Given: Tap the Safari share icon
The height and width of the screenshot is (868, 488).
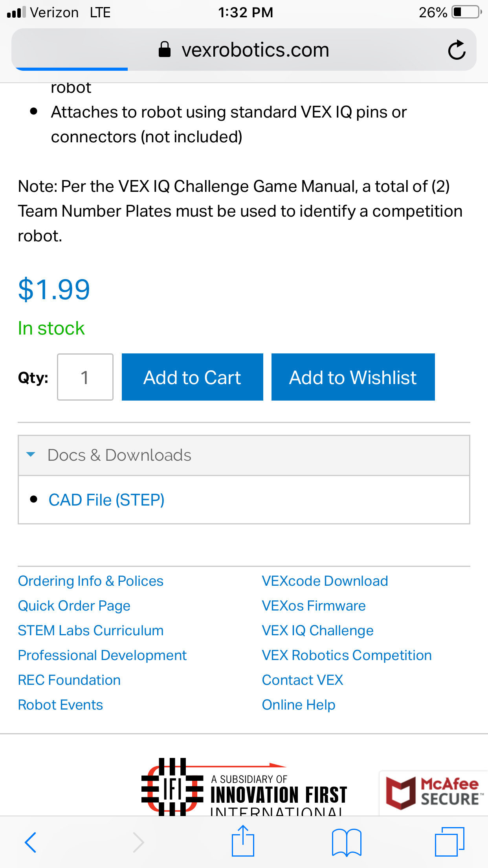Looking at the screenshot, I should [x=243, y=841].
